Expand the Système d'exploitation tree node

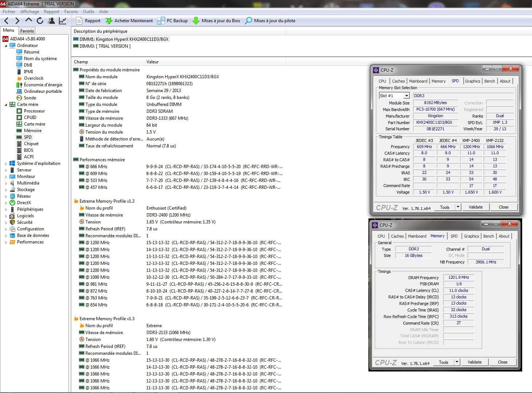(x=6, y=164)
